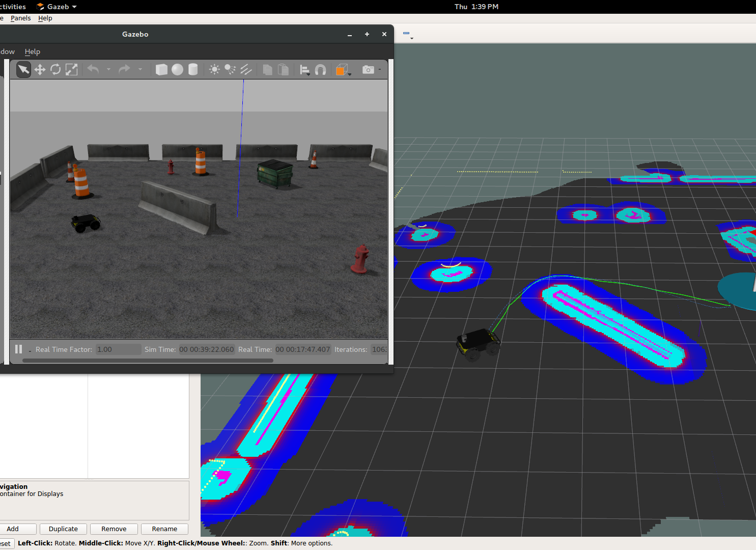
Task: Click the Copy icon in Gazebo toolbar
Action: (x=267, y=69)
